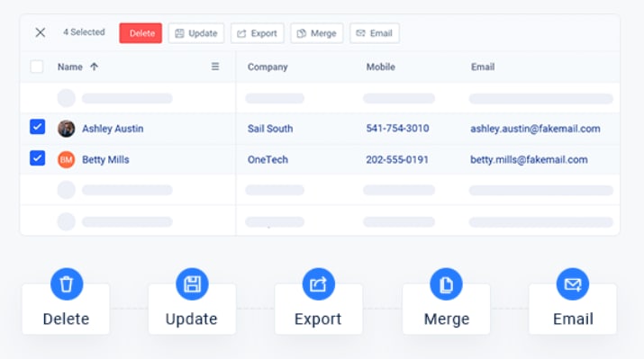Image resolution: width=644 pixels, height=359 pixels.
Task: Open the Betty Mills name link
Action: (105, 159)
